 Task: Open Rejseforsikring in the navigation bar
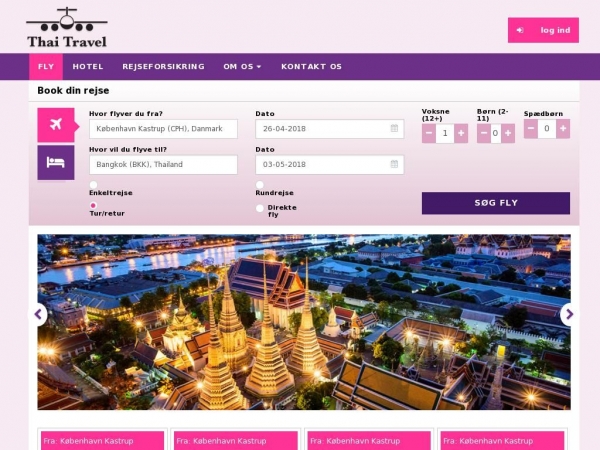pos(163,67)
